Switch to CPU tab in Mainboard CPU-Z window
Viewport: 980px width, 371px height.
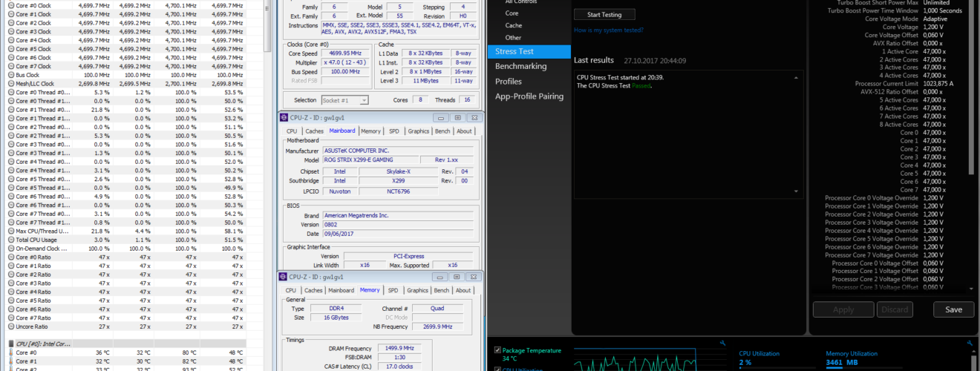[293, 131]
